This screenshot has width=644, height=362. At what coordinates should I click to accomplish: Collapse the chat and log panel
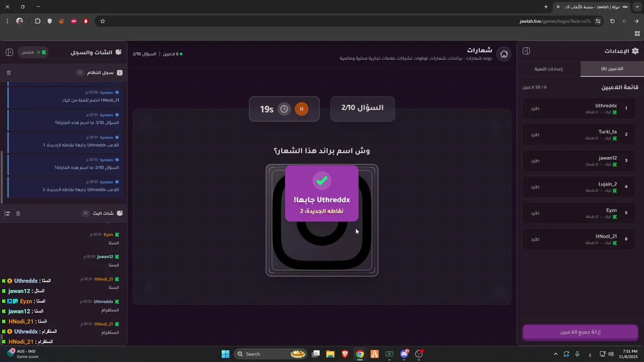(x=9, y=52)
